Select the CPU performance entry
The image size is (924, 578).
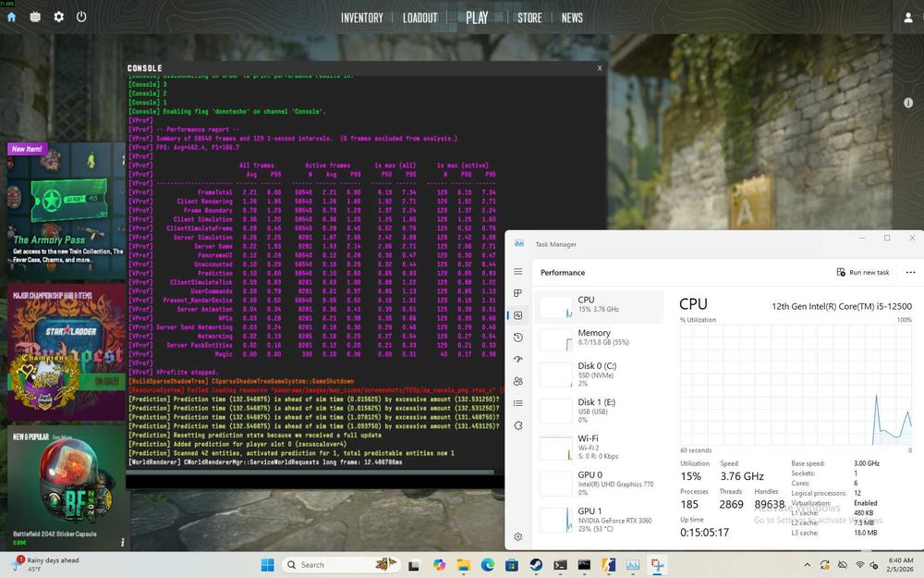pos(599,305)
